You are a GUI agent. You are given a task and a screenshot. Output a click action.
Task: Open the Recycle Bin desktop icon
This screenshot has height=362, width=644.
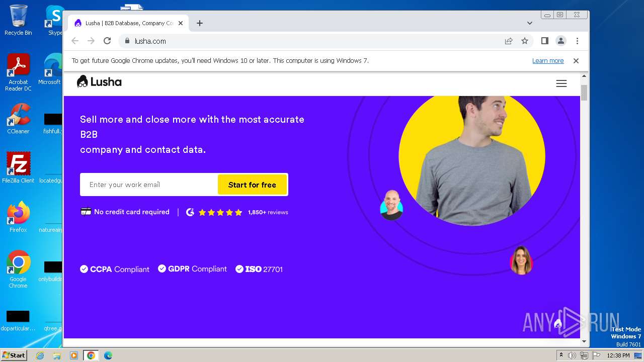(x=18, y=20)
